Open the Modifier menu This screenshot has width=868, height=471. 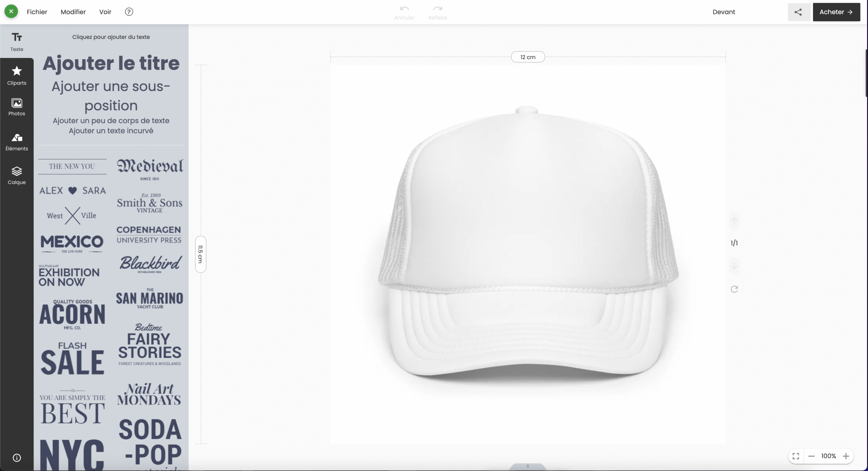tap(73, 12)
